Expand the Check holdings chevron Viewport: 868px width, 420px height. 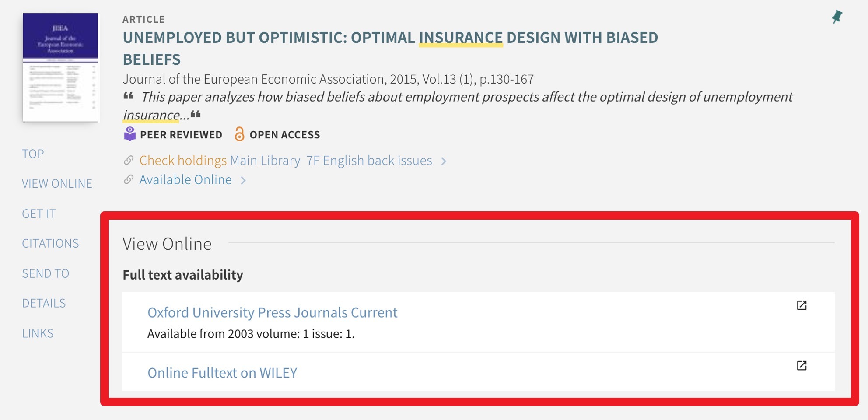[444, 161]
